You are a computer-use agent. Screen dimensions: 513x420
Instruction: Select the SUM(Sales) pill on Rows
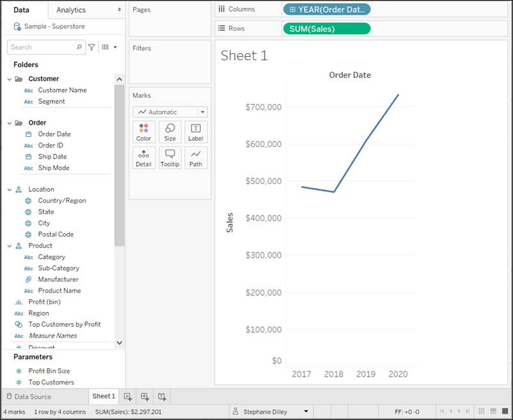(326, 29)
